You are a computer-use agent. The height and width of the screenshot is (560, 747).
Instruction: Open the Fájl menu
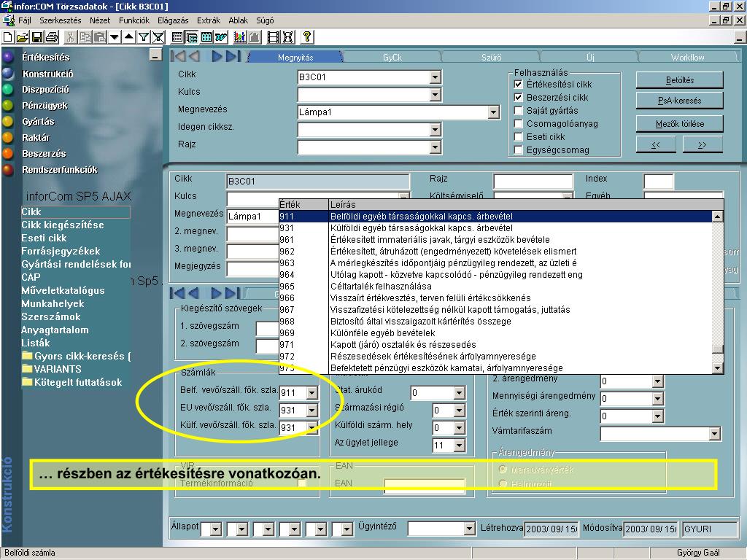click(x=24, y=20)
